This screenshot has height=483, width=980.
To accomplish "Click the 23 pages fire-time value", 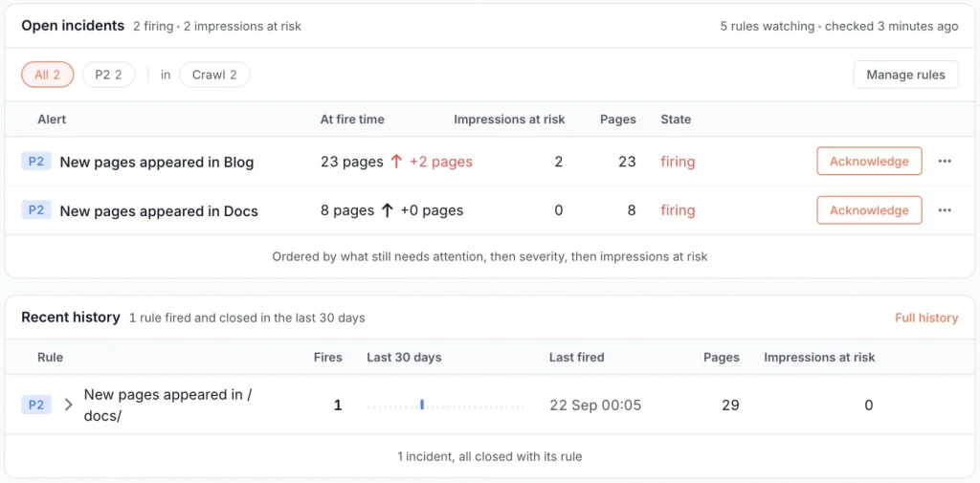I will [x=352, y=162].
